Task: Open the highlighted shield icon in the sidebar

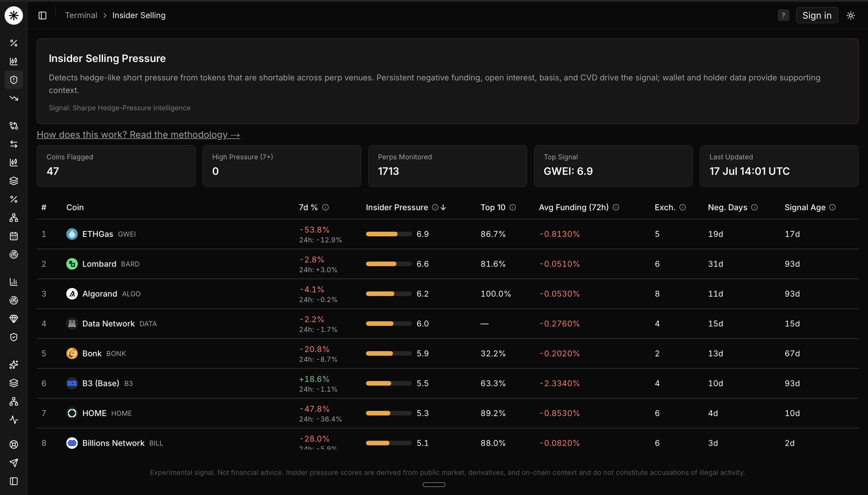Action: pos(14,80)
